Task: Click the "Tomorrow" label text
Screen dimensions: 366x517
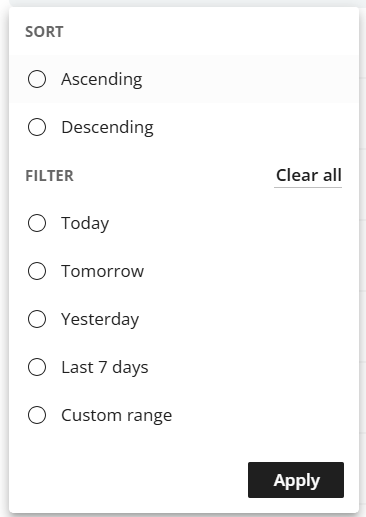Action: point(102,271)
